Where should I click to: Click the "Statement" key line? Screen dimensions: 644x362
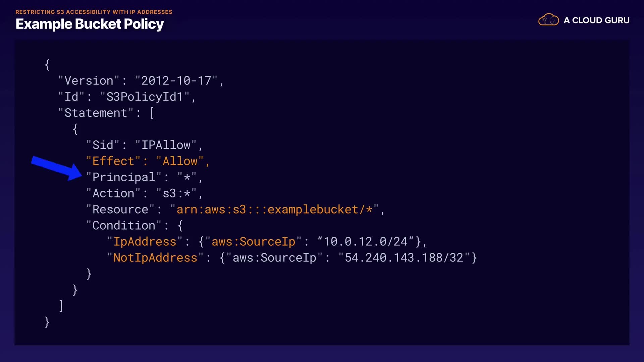pyautogui.click(x=96, y=113)
